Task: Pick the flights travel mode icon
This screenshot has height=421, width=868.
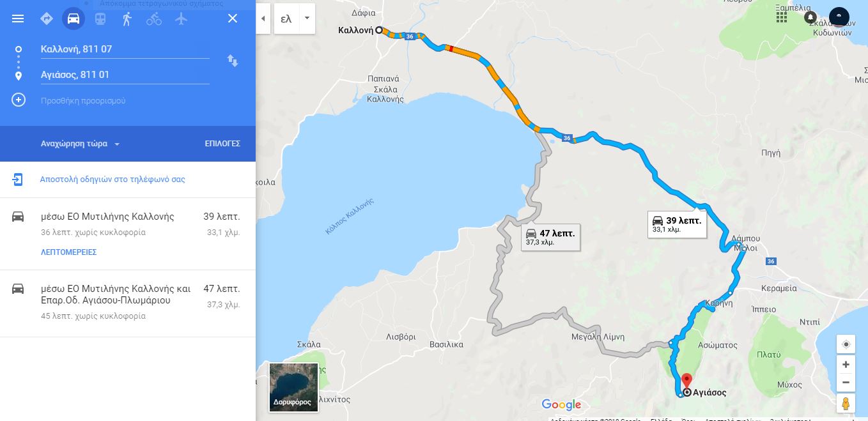Action: point(181,19)
